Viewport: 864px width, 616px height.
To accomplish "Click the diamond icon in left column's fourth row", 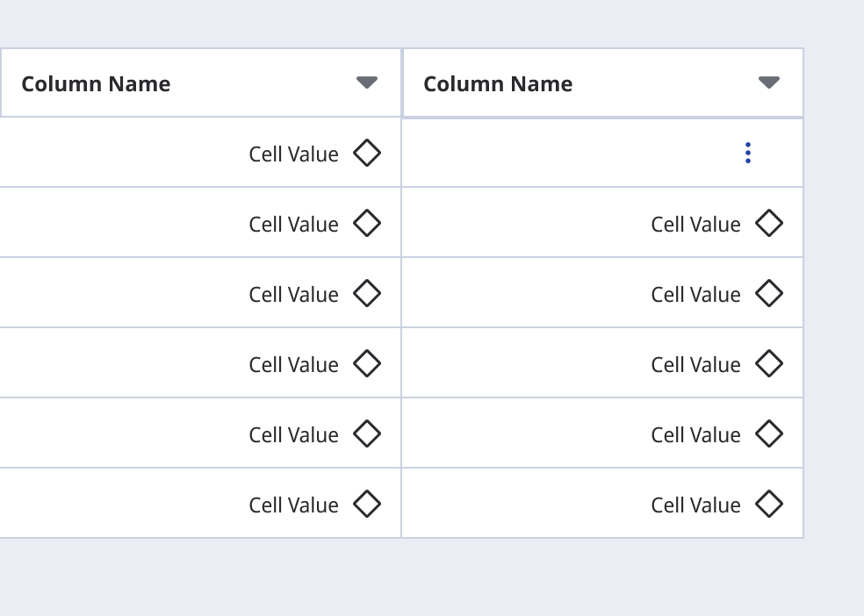I will click(x=366, y=363).
